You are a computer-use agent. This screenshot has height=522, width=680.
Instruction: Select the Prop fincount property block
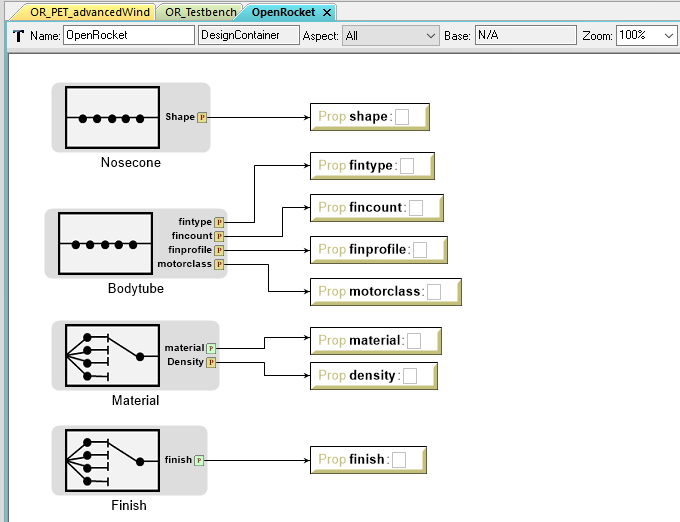(x=377, y=208)
